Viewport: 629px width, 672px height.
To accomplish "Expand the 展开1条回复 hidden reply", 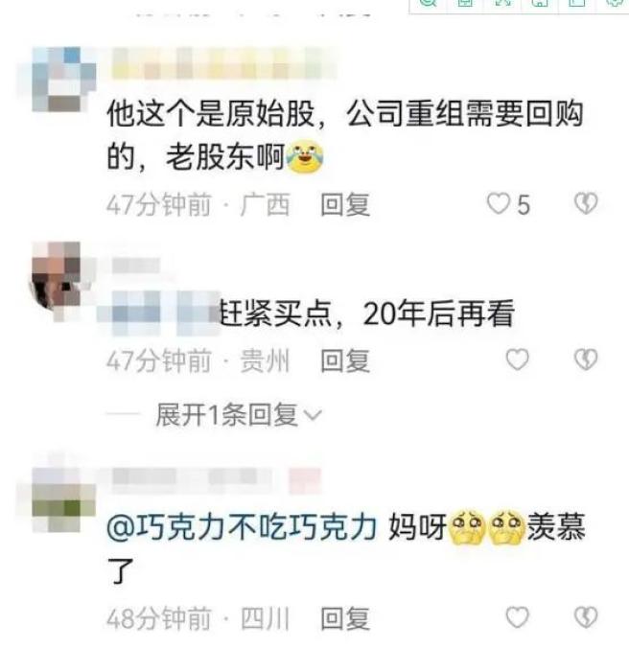I will [239, 415].
